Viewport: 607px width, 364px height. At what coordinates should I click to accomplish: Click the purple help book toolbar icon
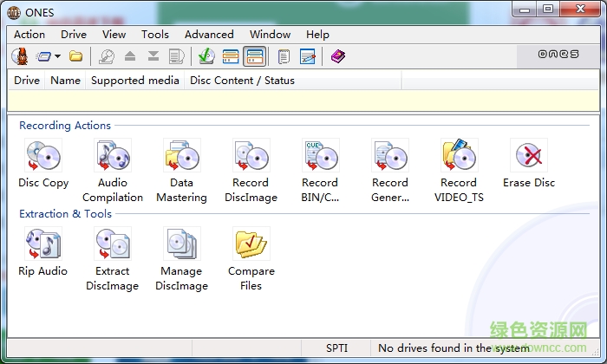click(x=337, y=56)
